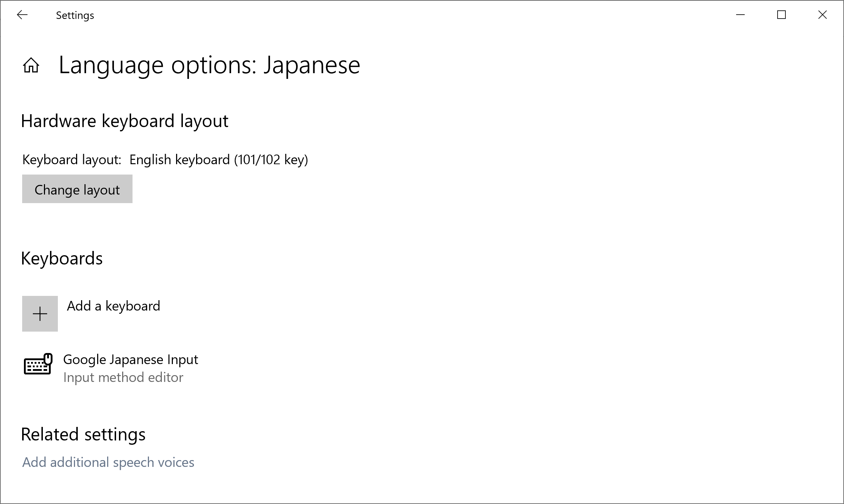Go back using the arrow icon
Viewport: 844px width, 504px height.
pos(22,15)
